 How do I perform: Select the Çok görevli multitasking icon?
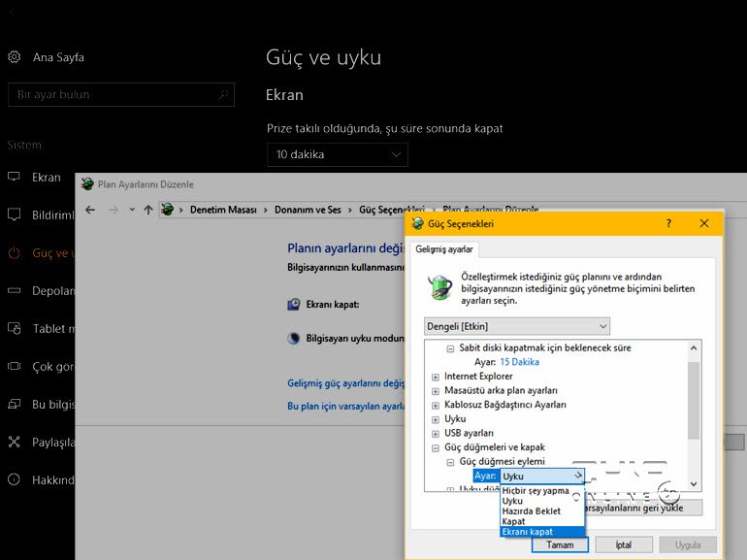tap(14, 366)
